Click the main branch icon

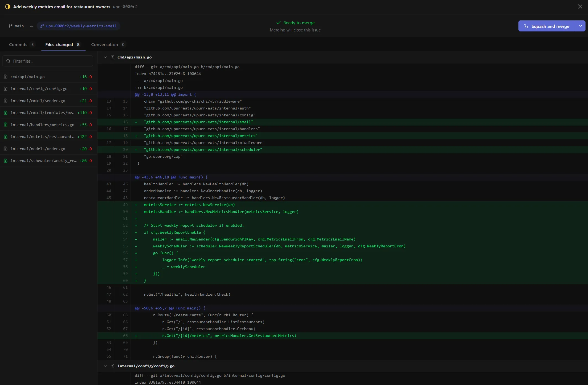tap(10, 26)
